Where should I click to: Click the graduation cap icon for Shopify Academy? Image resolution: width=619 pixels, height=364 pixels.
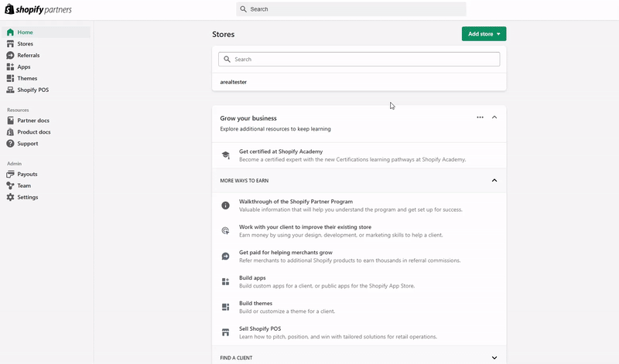pyautogui.click(x=225, y=155)
